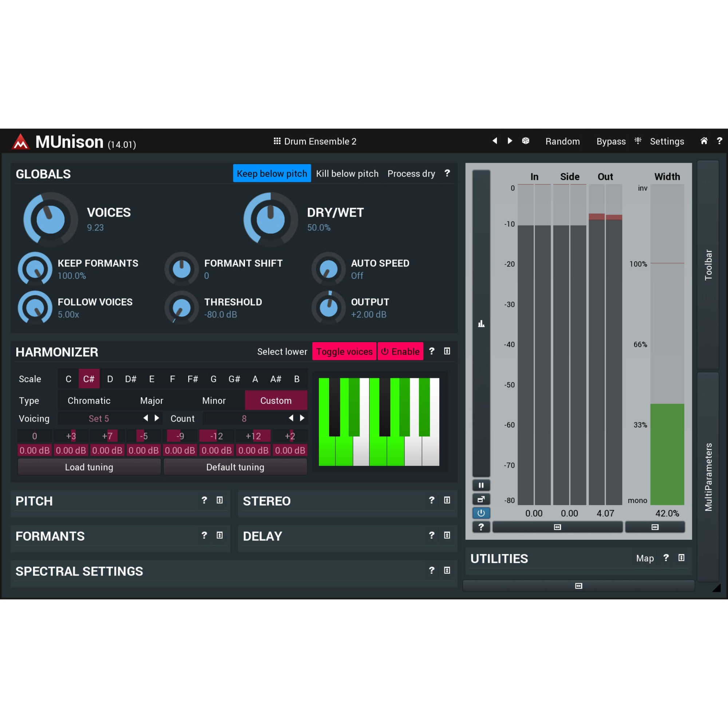Viewport: 728px width, 728px height.
Task: Toggle Keep below pitch option
Action: coord(272,173)
